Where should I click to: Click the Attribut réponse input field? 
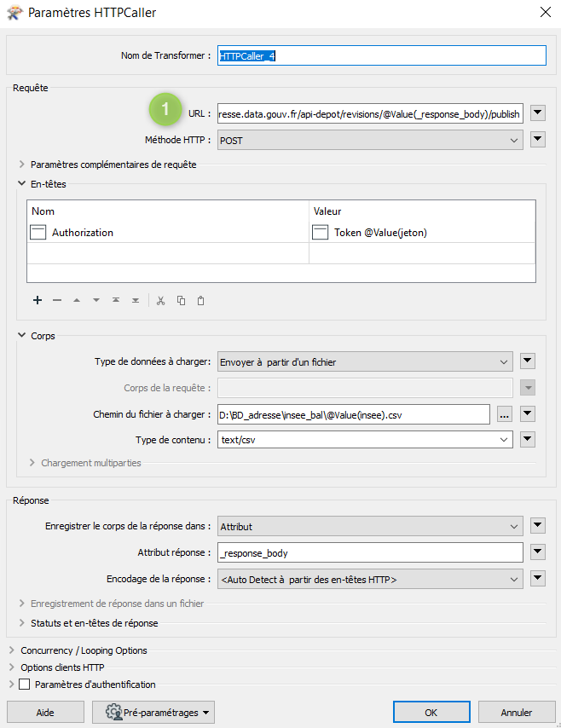[x=370, y=553]
